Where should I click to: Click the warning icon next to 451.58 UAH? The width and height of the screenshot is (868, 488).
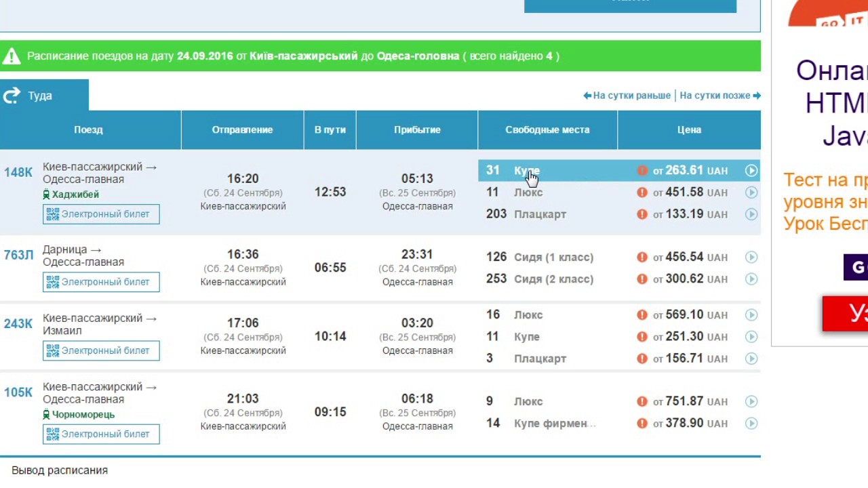pyautogui.click(x=642, y=192)
